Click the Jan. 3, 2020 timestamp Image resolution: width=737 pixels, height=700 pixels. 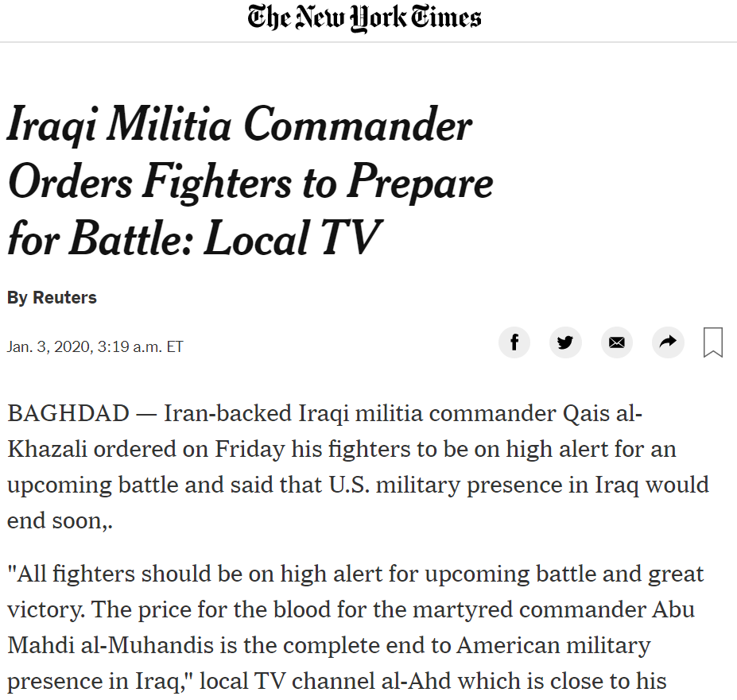click(95, 346)
